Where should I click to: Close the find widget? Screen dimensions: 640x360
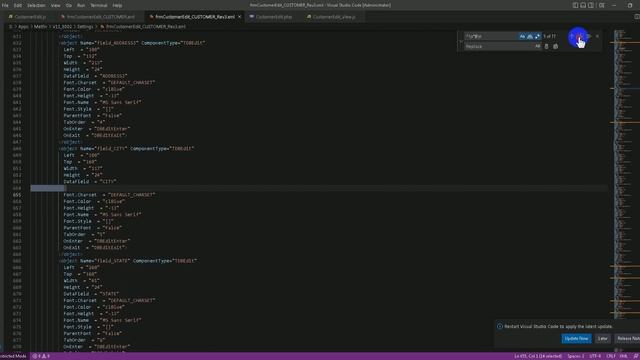(597, 36)
